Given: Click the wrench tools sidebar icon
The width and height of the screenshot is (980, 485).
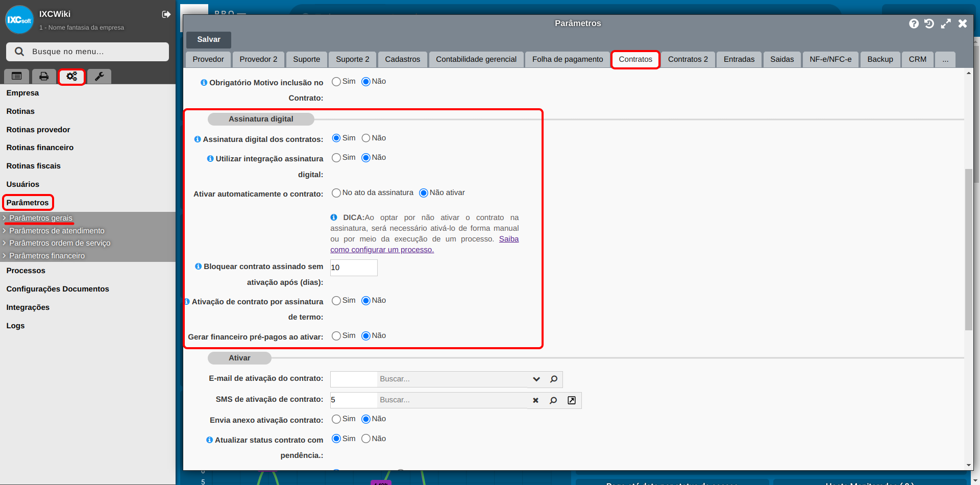Looking at the screenshot, I should [x=99, y=76].
